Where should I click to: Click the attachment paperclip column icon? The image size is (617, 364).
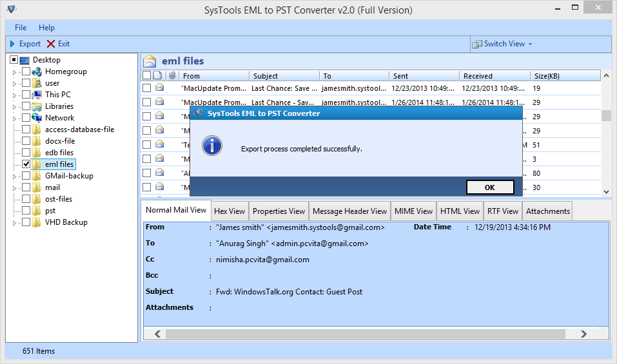(172, 75)
